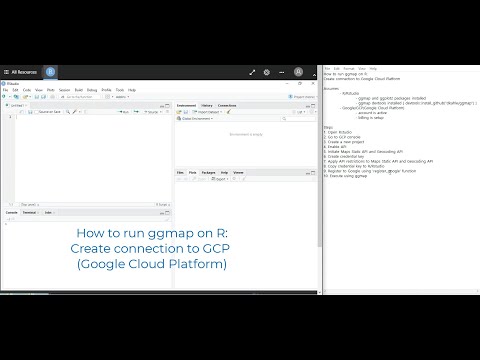Switch to the Environment tab

tap(186, 105)
